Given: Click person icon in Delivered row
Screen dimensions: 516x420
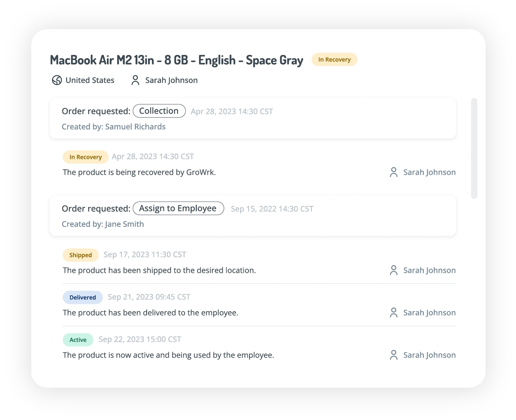Looking at the screenshot, I should pyautogui.click(x=394, y=313).
